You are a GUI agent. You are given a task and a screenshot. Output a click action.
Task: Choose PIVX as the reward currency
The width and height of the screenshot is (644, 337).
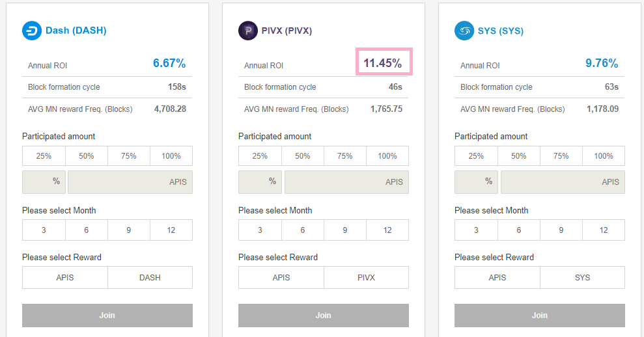366,278
